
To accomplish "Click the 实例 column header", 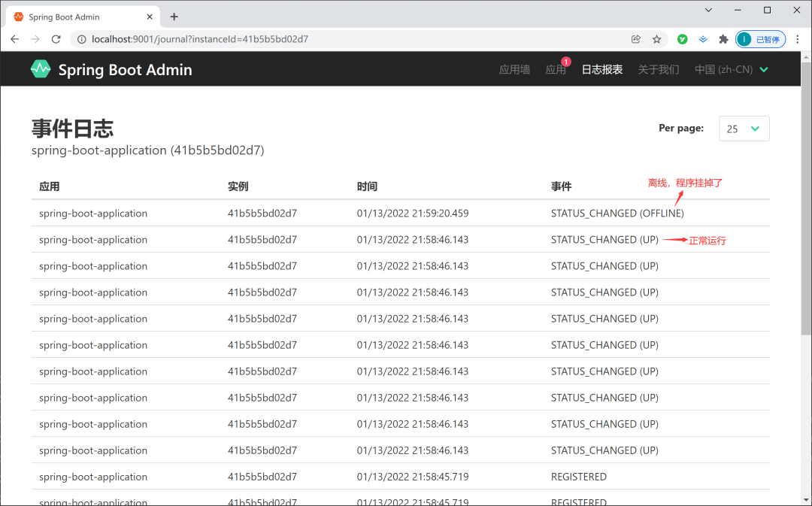I will tap(238, 186).
